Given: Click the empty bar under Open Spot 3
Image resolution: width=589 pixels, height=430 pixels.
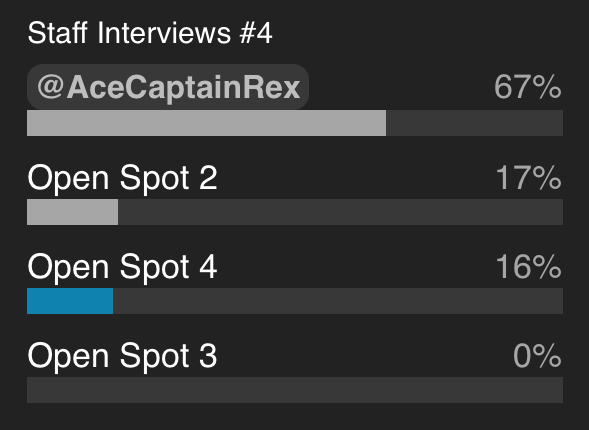Looking at the screenshot, I should (295, 390).
